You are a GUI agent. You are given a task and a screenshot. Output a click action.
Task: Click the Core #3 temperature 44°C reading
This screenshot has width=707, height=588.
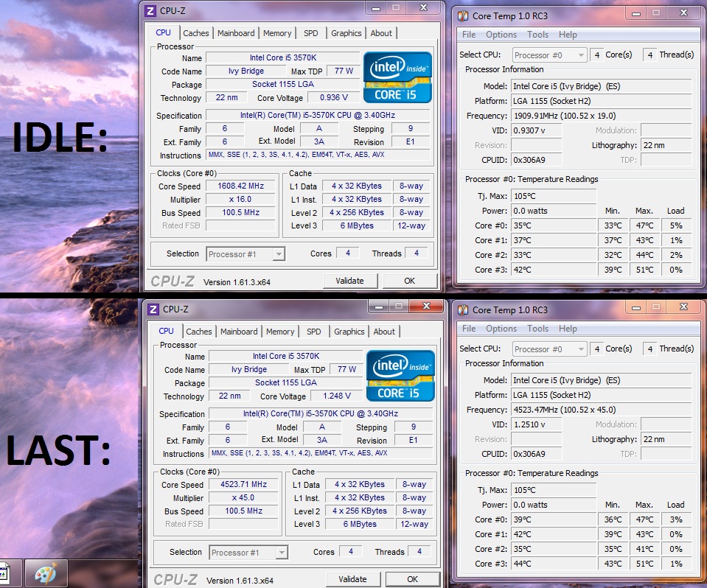(x=554, y=563)
